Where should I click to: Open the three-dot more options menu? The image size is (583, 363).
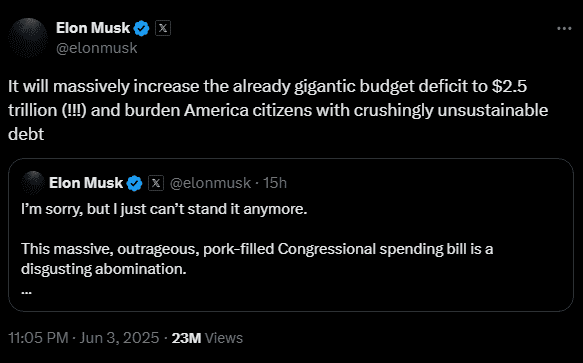click(564, 29)
